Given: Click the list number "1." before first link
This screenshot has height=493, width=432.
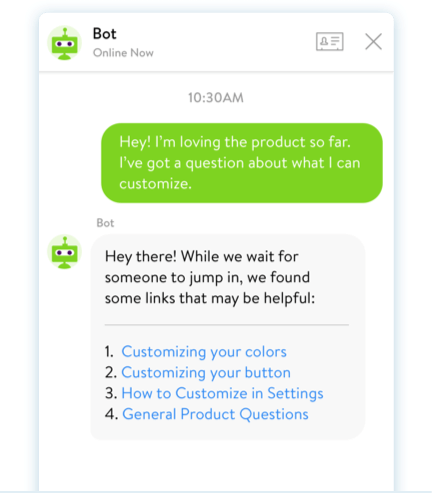Looking at the screenshot, I should pos(109,352).
